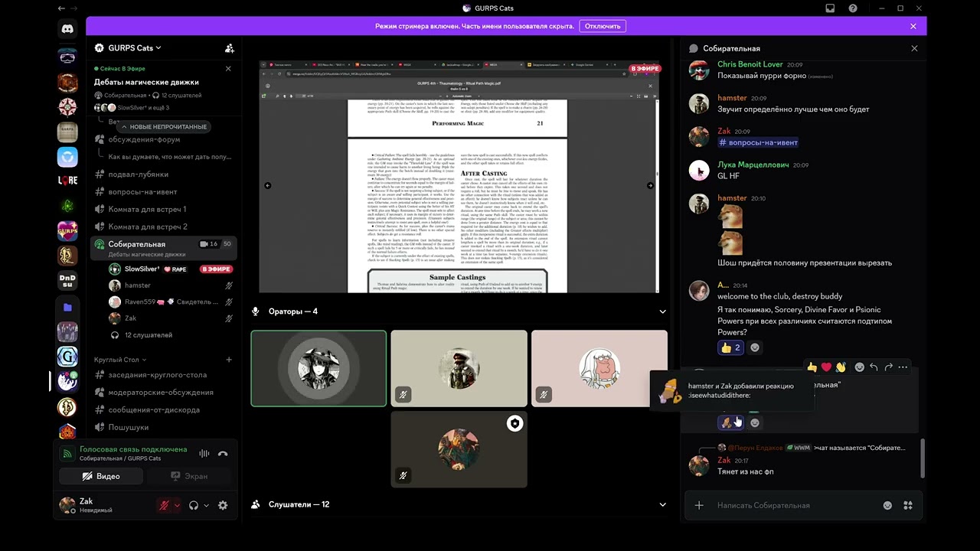
Task: Select SlowSilver speaker in Собирательная stage list
Action: click(171, 269)
